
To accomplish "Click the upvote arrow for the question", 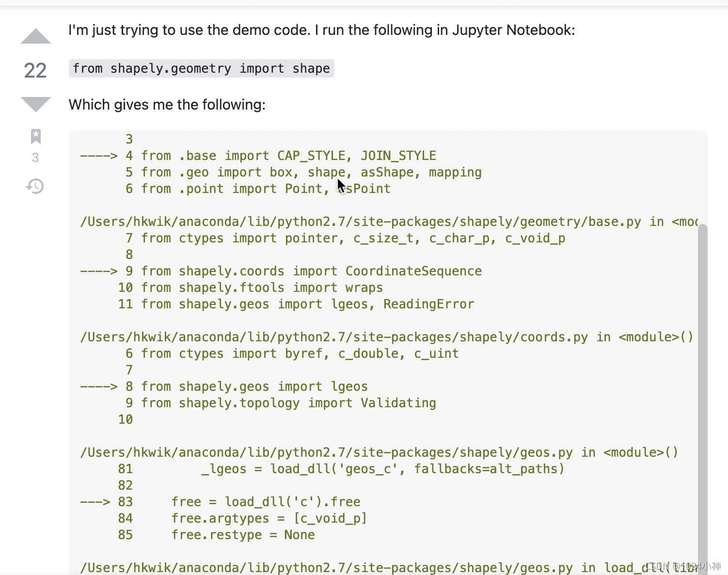I will click(x=35, y=35).
